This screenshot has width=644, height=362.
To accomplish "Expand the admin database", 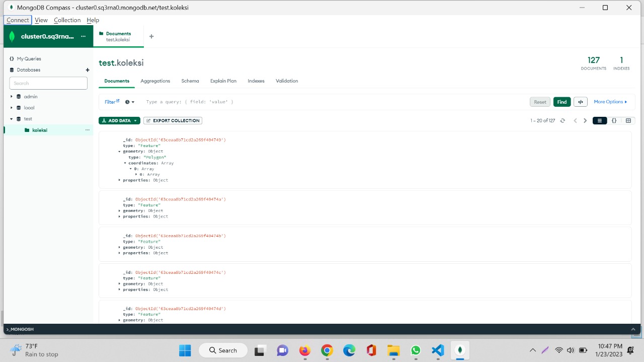I will coord(12,97).
